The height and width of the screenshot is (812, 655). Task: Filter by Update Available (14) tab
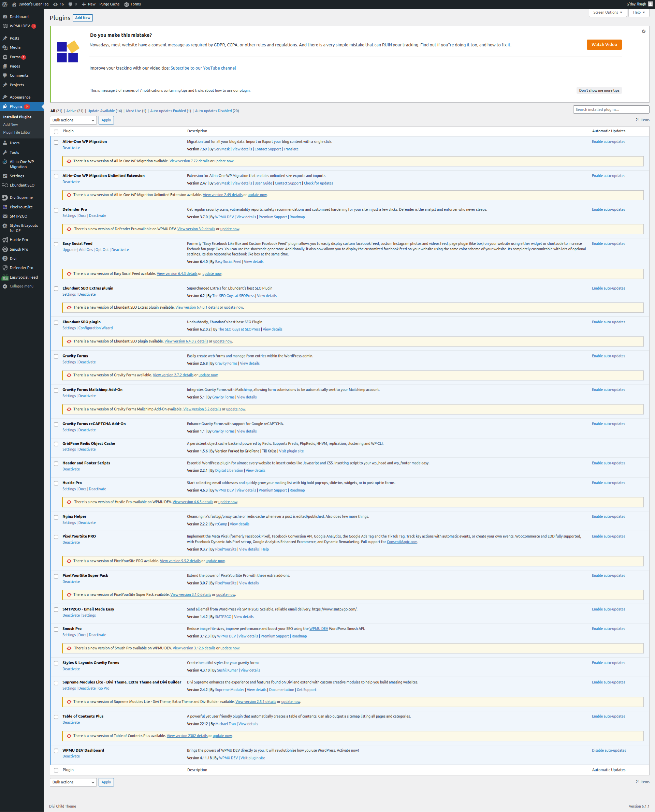click(x=104, y=111)
